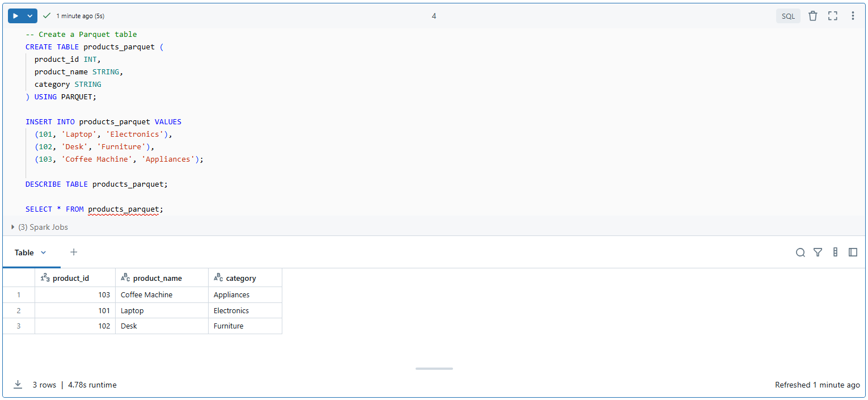Image resolution: width=868 pixels, height=400 pixels.
Task: Open the run options dropdown arrow
Action: pyautogui.click(x=30, y=16)
